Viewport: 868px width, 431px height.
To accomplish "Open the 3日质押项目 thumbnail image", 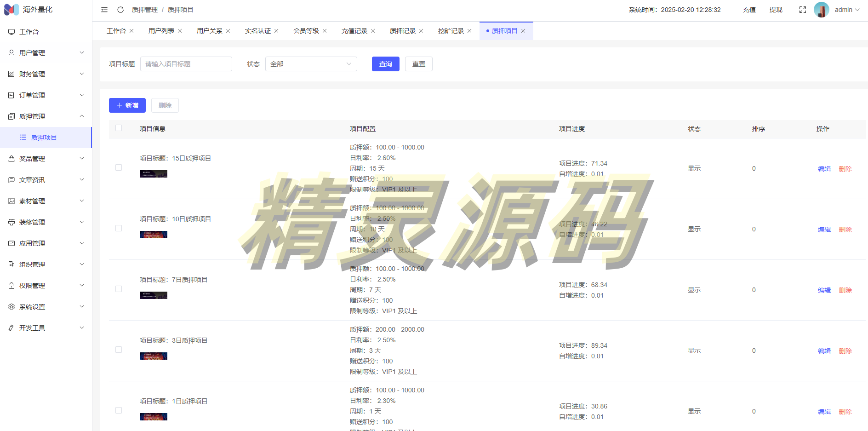I will [x=154, y=356].
